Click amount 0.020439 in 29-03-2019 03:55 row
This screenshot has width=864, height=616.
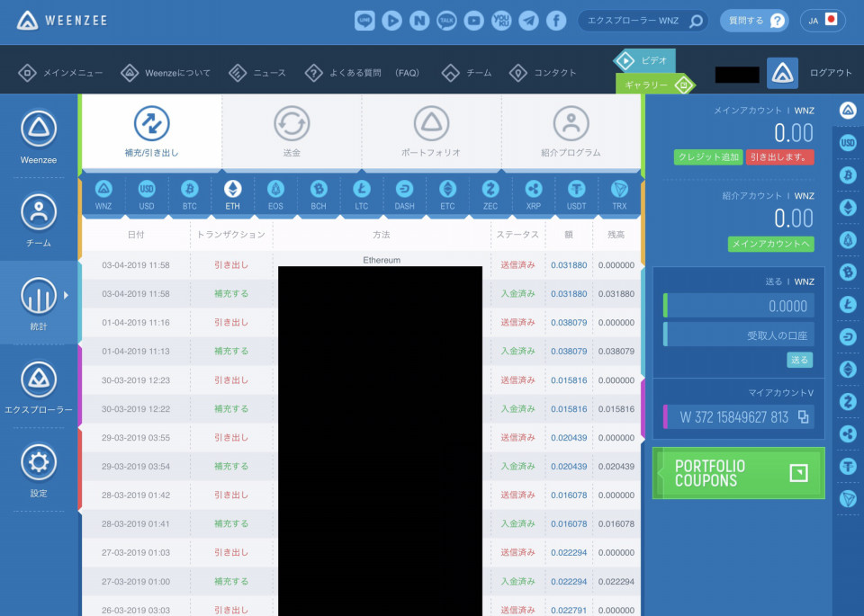[569, 438]
